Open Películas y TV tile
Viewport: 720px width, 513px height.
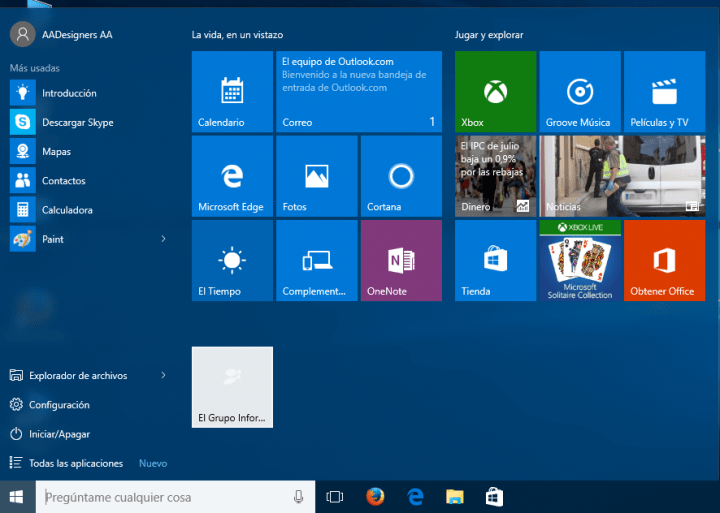tap(664, 91)
